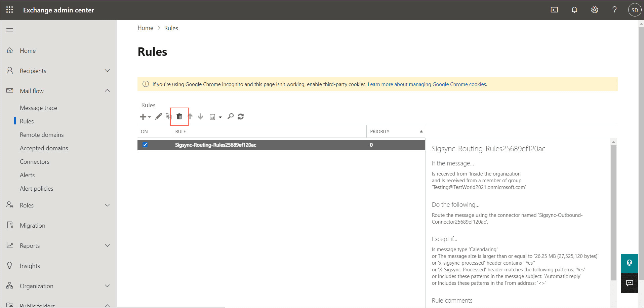Go to Message trace page

coord(38,108)
